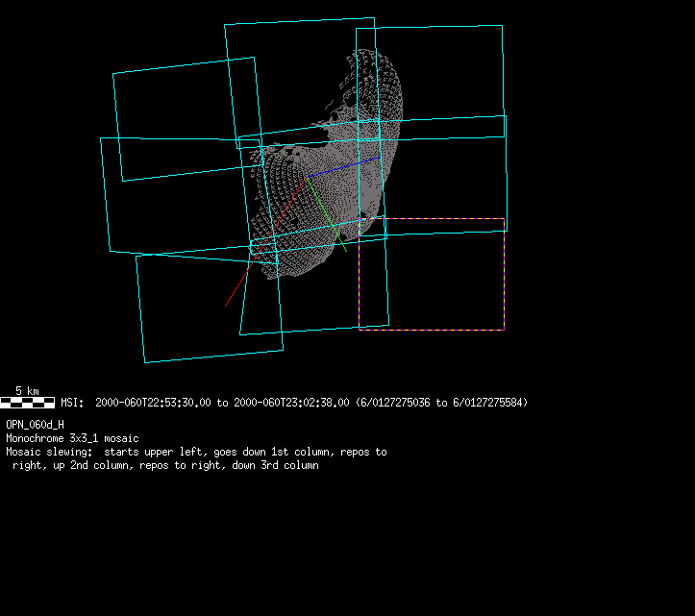Image resolution: width=695 pixels, height=616 pixels.
Task: Click the start time '2000-060T22:53:30.00'
Action: tap(153, 403)
